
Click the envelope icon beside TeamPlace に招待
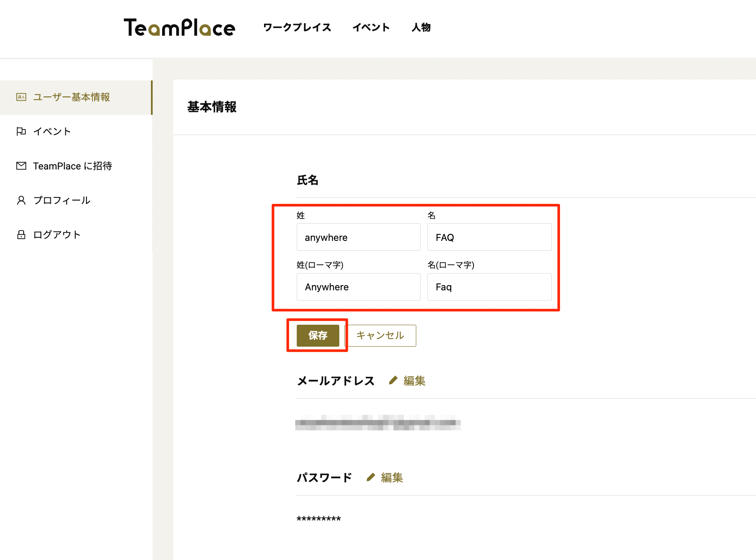point(21,166)
